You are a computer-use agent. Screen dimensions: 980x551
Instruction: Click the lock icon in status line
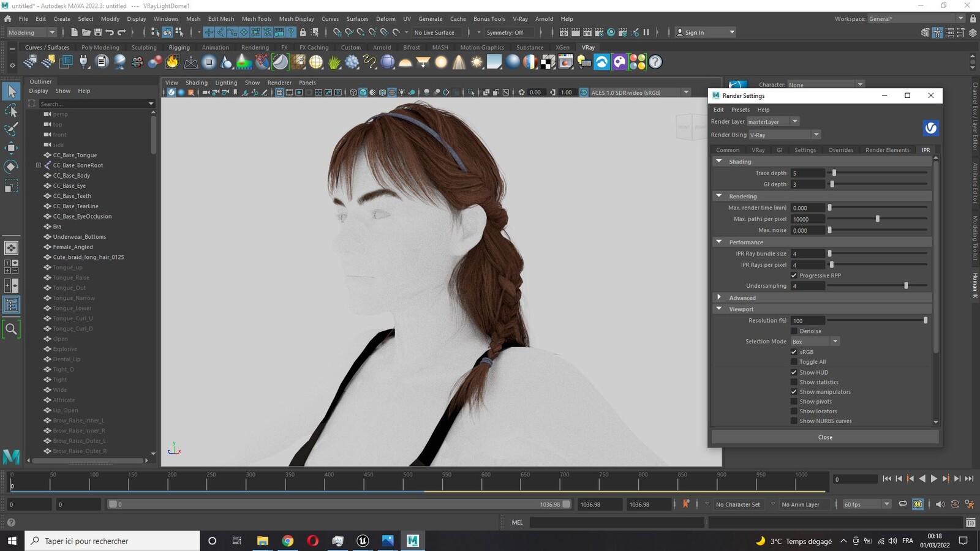click(x=303, y=32)
